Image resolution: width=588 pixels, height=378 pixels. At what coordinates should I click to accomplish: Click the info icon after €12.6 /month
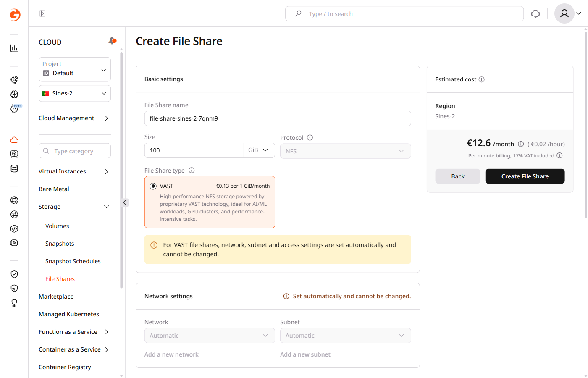coord(521,144)
